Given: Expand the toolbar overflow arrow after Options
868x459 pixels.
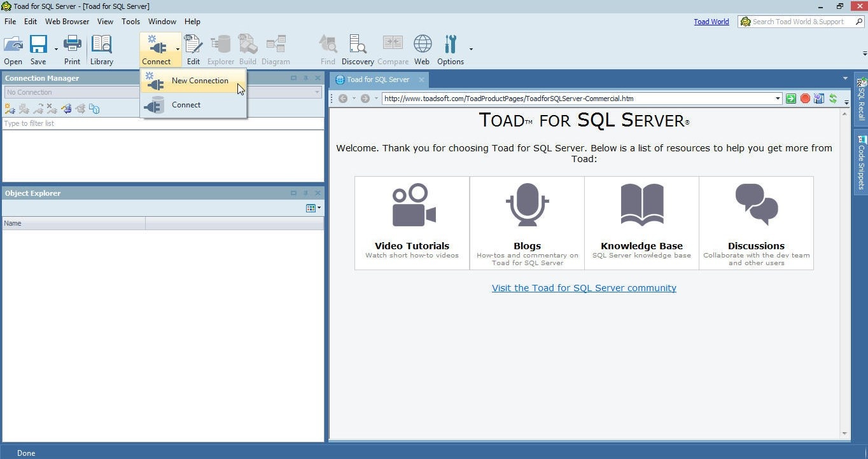Looking at the screenshot, I should tap(471, 50).
